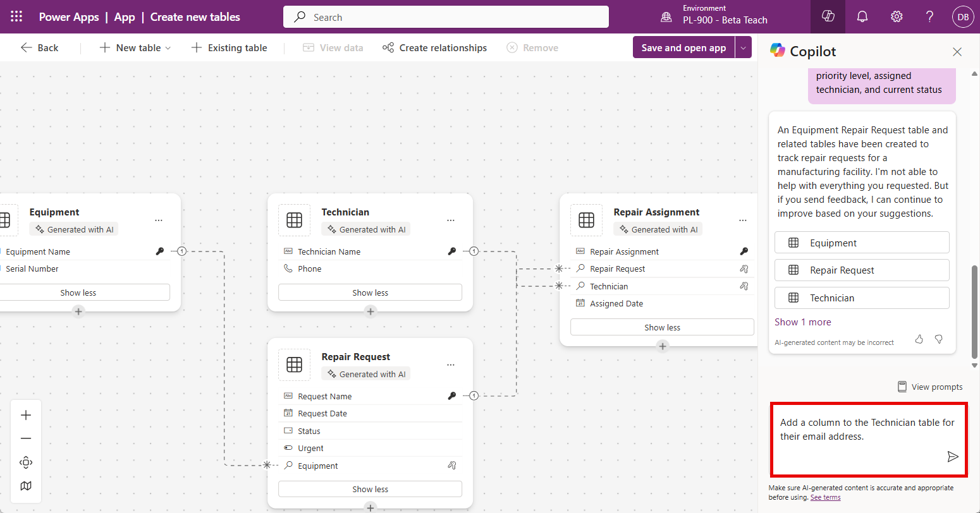Image resolution: width=980 pixels, height=513 pixels.
Task: Select the Phone column in Technician
Action: pyautogui.click(x=371, y=269)
